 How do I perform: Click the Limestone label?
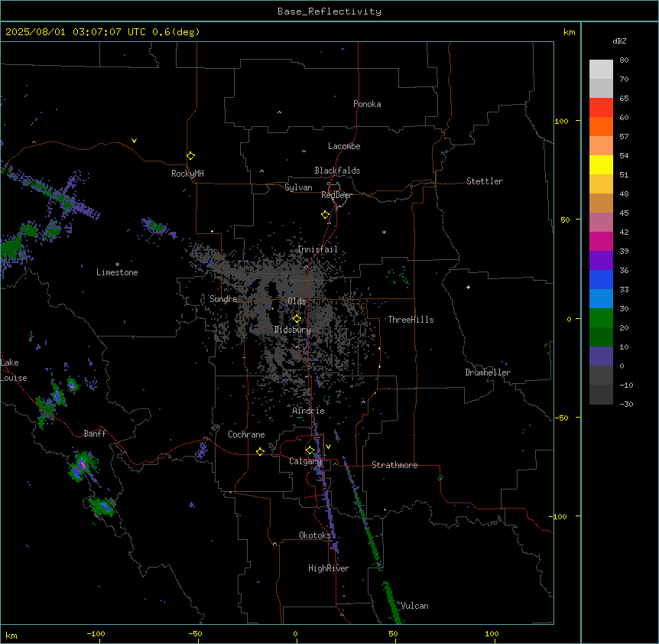117,272
